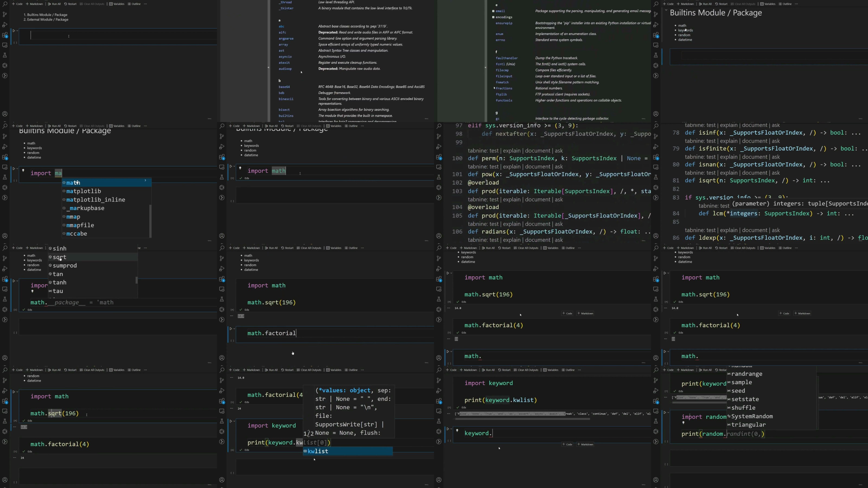Viewport: 868px width, 488px height.
Task: Open the 'faulthandler' module link in the docs index
Action: [506, 58]
